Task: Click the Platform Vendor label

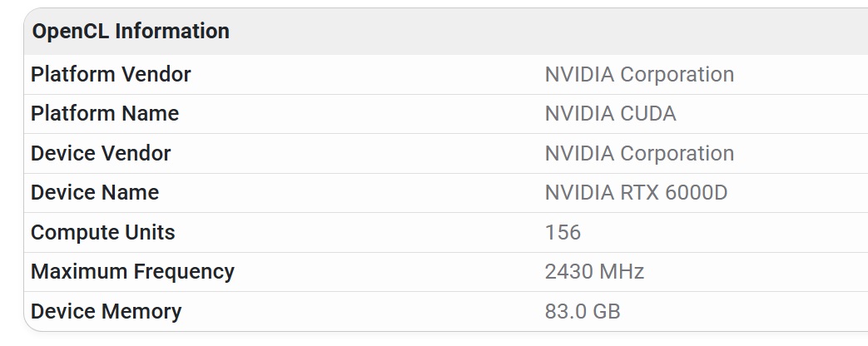Action: coord(111,75)
